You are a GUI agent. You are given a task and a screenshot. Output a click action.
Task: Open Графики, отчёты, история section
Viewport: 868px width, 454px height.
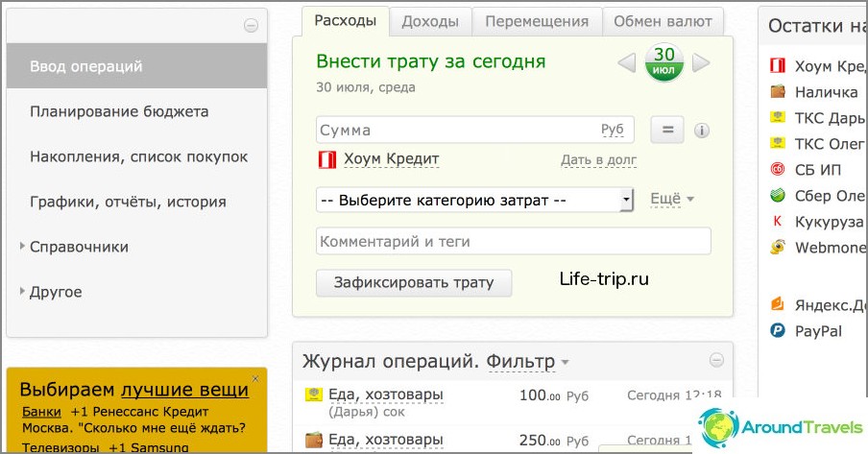tap(128, 202)
